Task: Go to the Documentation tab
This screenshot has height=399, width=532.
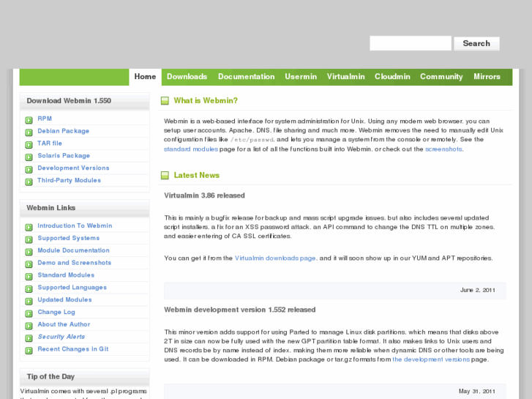Action: [x=247, y=77]
